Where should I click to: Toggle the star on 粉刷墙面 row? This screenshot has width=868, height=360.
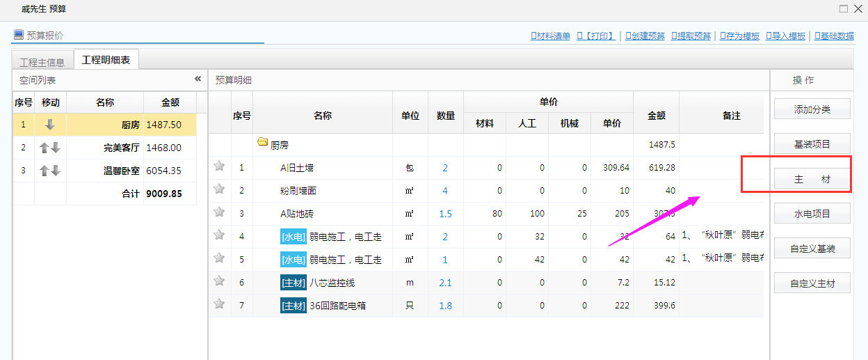coord(219,189)
